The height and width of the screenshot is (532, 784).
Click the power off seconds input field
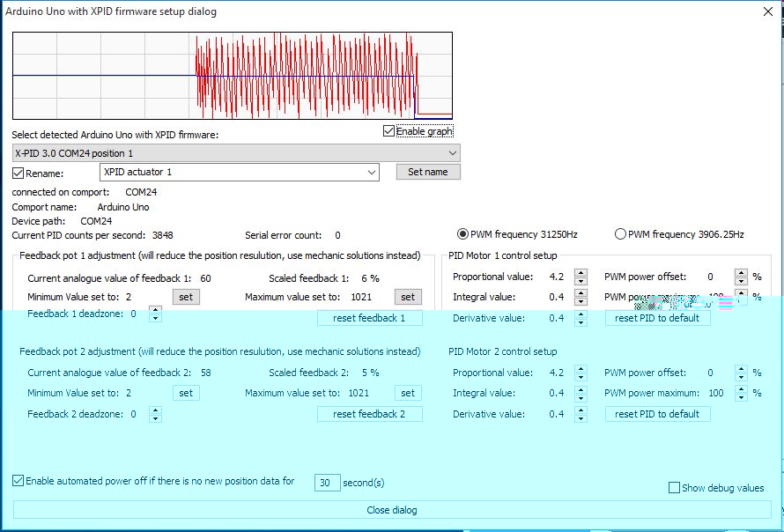click(x=328, y=483)
